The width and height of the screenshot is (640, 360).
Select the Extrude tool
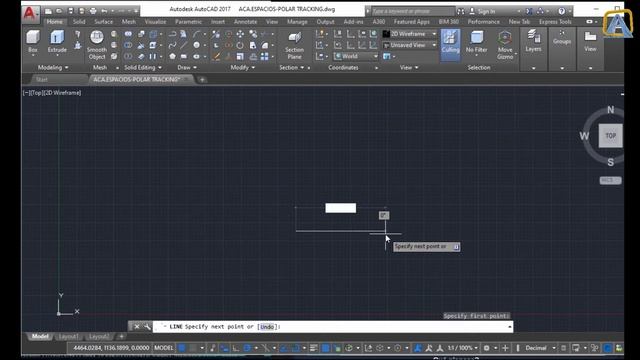(x=57, y=42)
